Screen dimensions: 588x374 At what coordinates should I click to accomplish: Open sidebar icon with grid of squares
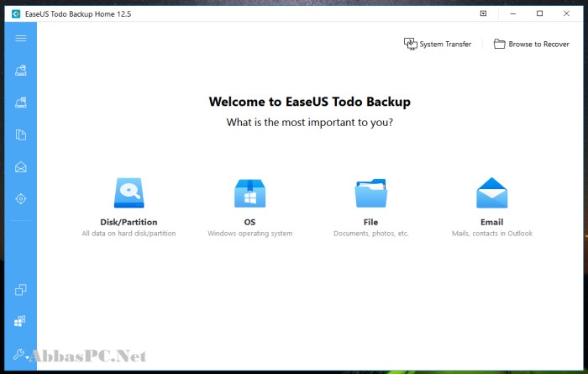coord(20,321)
